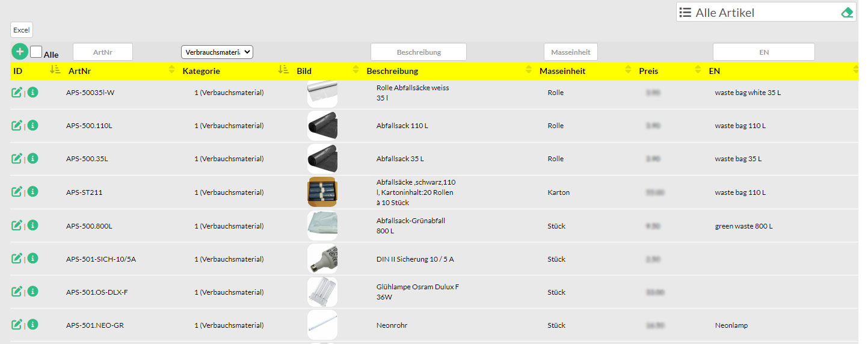868x344 pixels.
Task: Open info icon for APS-501.OS-DLX-F row
Action: pos(33,292)
